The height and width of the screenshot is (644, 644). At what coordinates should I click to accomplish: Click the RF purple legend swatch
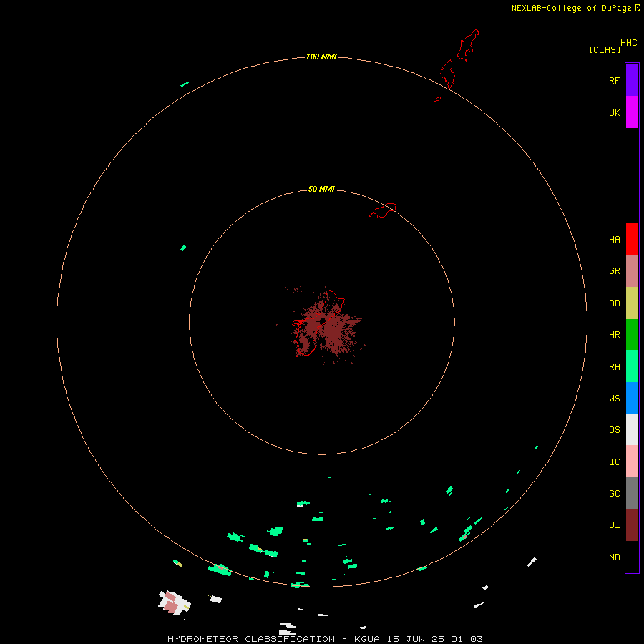[x=632, y=80]
